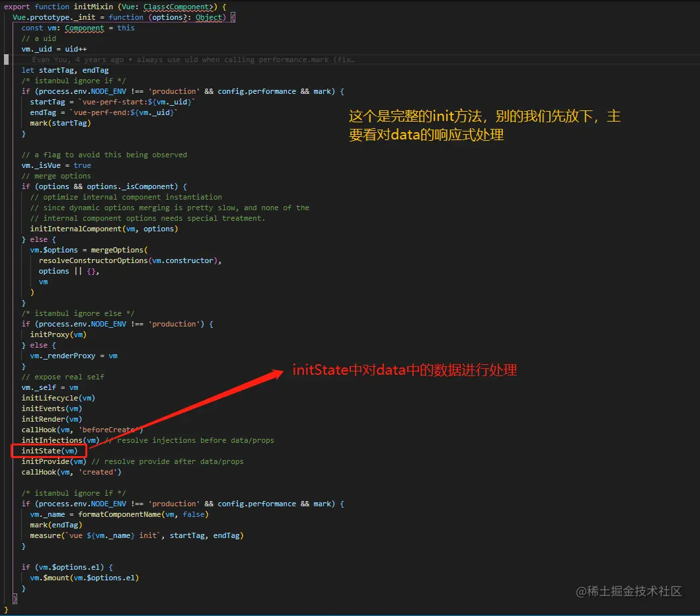Place cursor on vm._uid = uid++ line
The height and width of the screenshot is (616, 700).
tap(54, 49)
